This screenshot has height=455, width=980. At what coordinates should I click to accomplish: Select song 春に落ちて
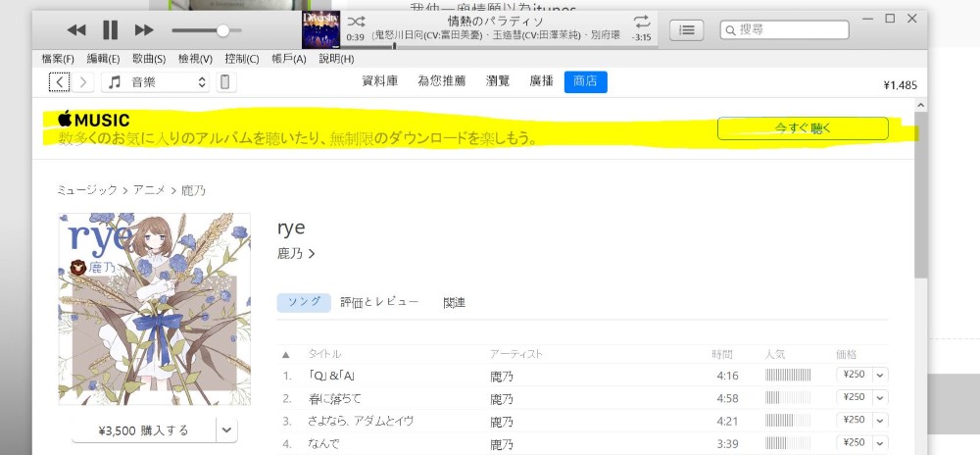335,398
